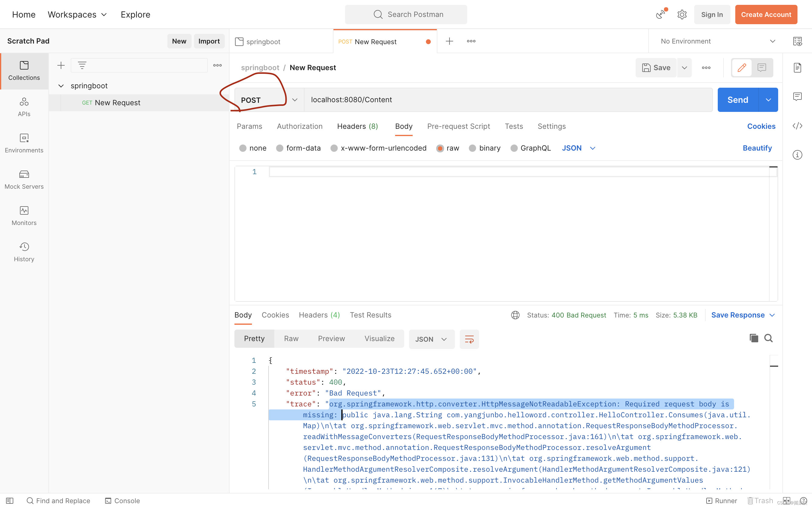The width and height of the screenshot is (812, 508).
Task: Switch to the Pre-request Script tab
Action: (458, 126)
